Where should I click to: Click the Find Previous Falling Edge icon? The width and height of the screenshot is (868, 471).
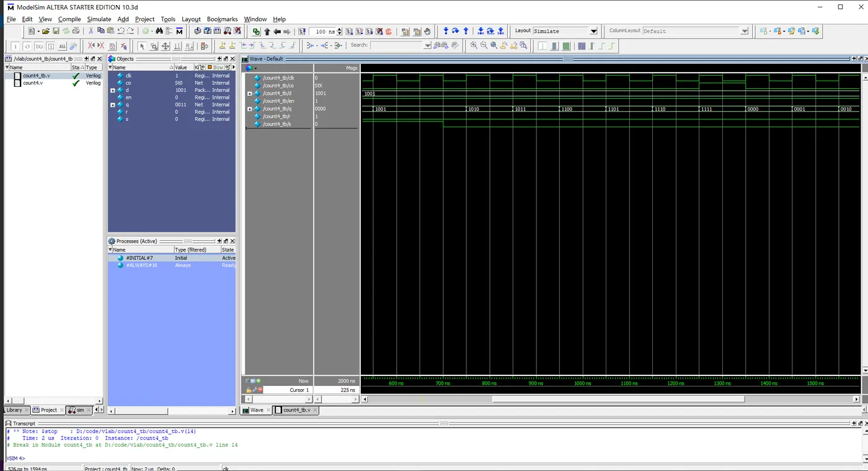pyautogui.click(x=262, y=45)
